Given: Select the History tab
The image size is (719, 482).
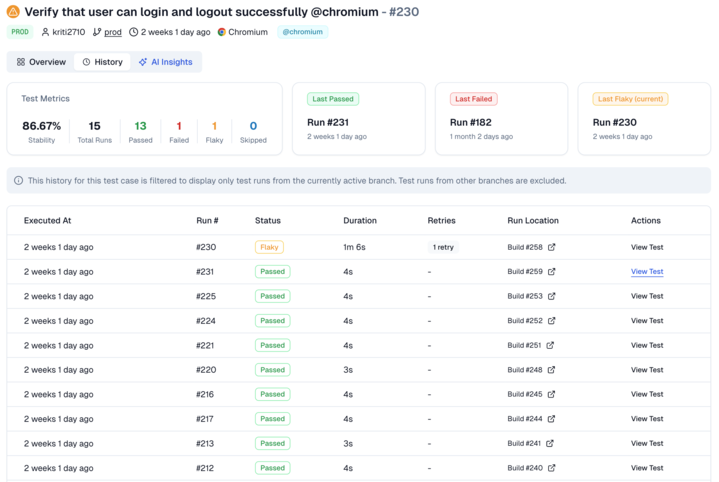Looking at the screenshot, I should pyautogui.click(x=102, y=62).
